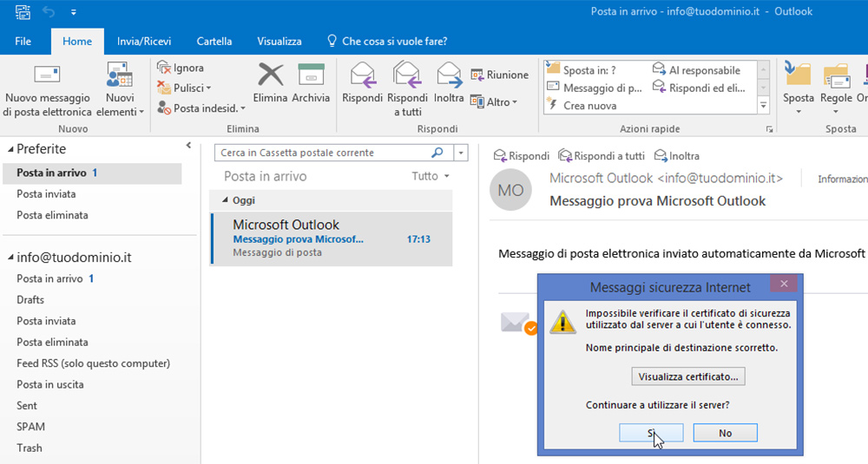Image resolution: width=868 pixels, height=464 pixels.
Task: Create a new email with Nuovo messaggio
Action: [x=47, y=90]
